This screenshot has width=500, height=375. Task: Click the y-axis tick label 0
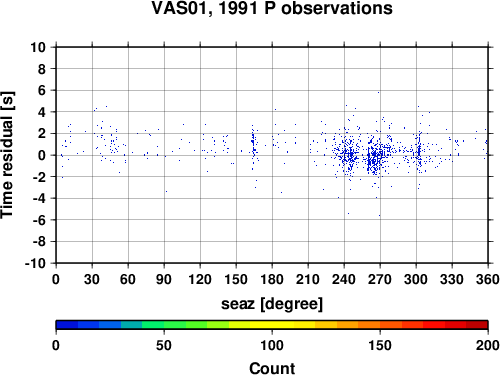point(42,155)
